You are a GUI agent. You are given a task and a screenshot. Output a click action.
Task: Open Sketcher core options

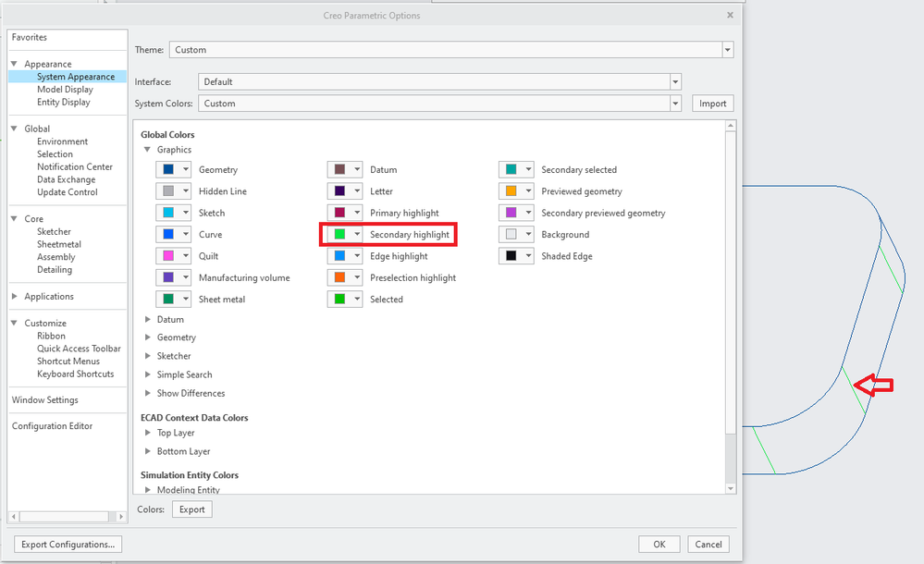click(x=54, y=232)
